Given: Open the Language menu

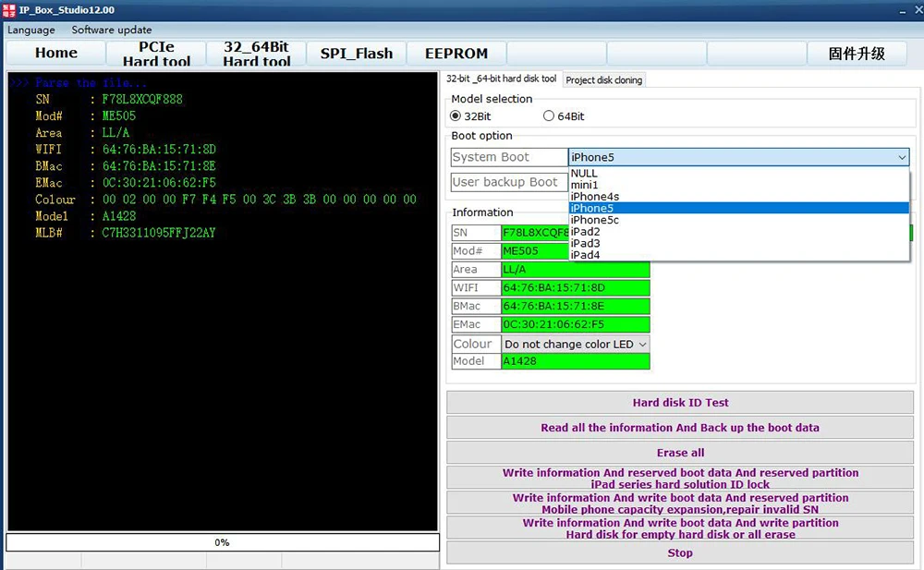Looking at the screenshot, I should point(31,30).
